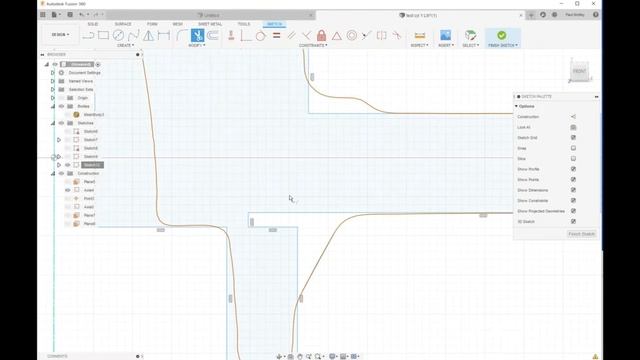Toggle the 3D Sketch checkbox
Screen dimensions: 640x360
(x=573, y=221)
